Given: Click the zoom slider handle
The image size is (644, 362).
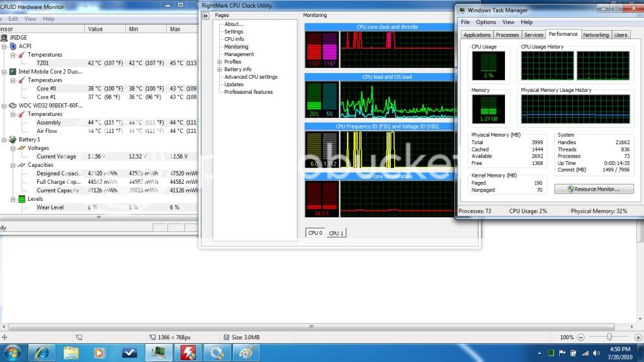Looking at the screenshot, I should (609, 337).
